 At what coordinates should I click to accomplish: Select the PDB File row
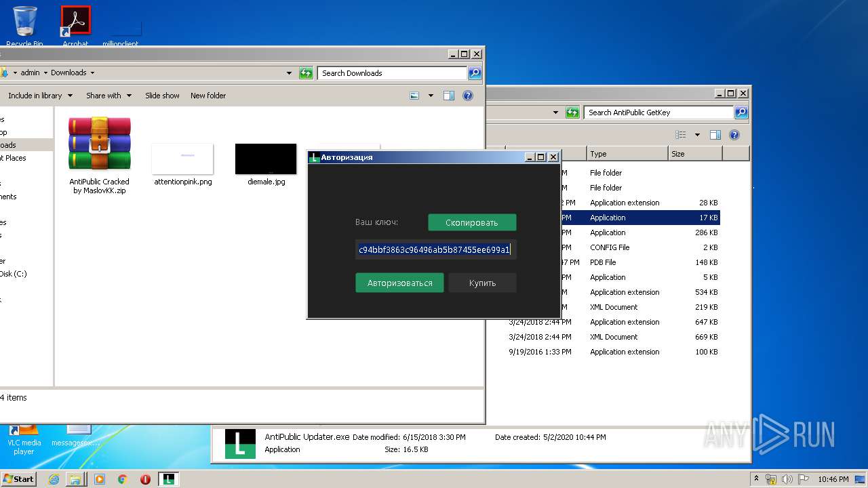tap(640, 262)
